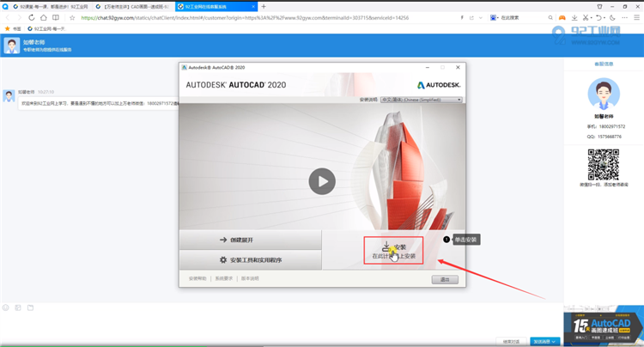
Task: Click the QQ number 1575668776 text
Action: pyautogui.click(x=610, y=137)
